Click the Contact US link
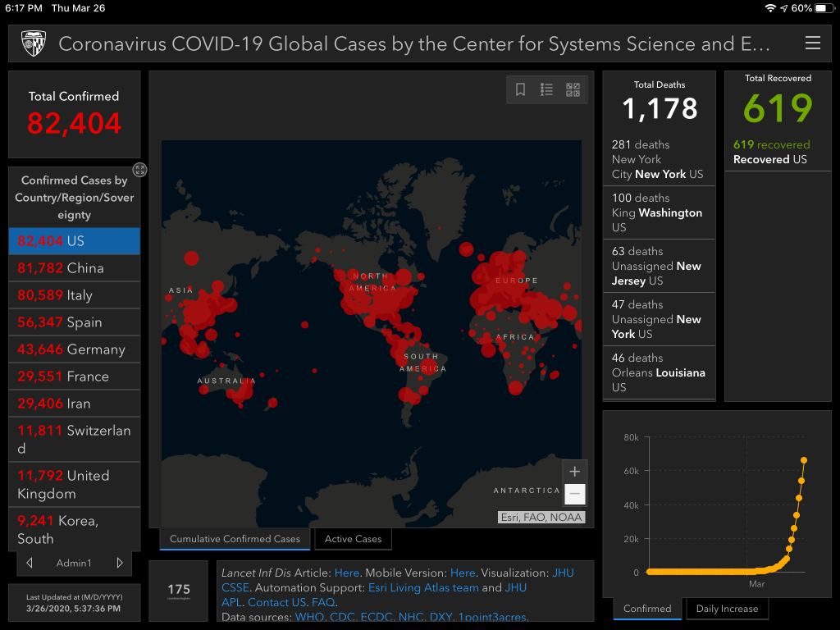This screenshot has height=630, width=840. [277, 602]
